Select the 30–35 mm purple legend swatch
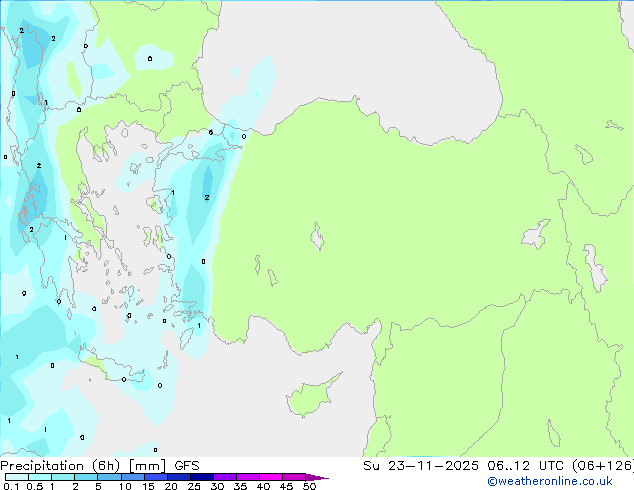The image size is (634, 490). [x=225, y=477]
